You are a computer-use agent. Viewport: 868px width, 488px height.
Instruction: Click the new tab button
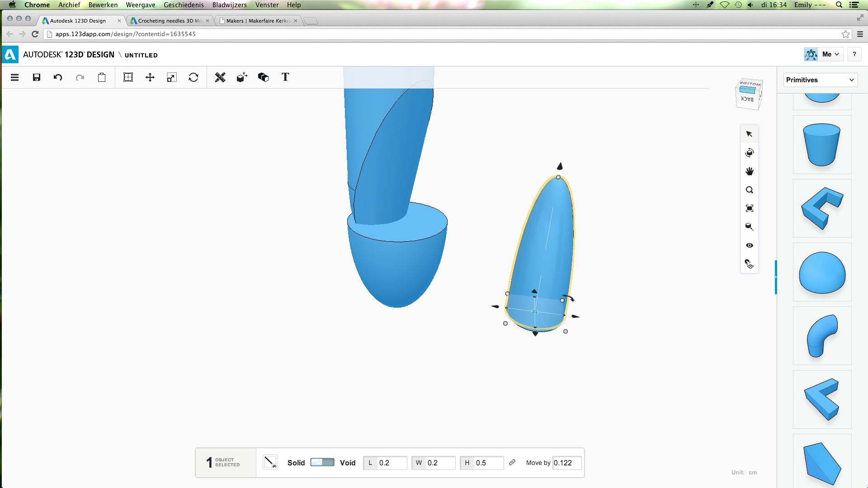pyautogui.click(x=311, y=21)
